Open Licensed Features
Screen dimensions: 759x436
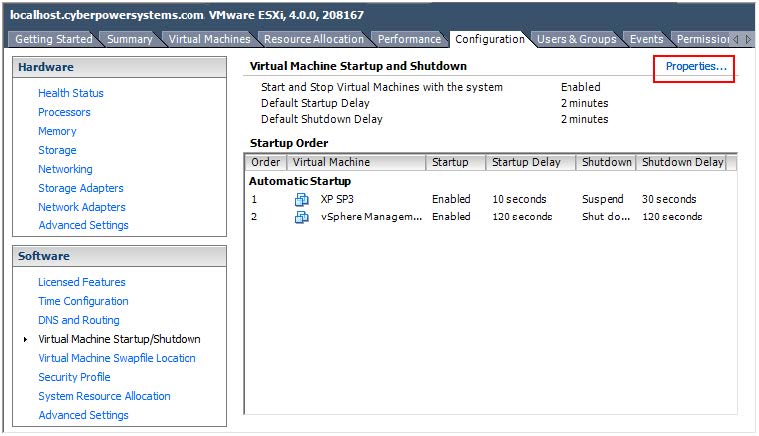(x=82, y=282)
